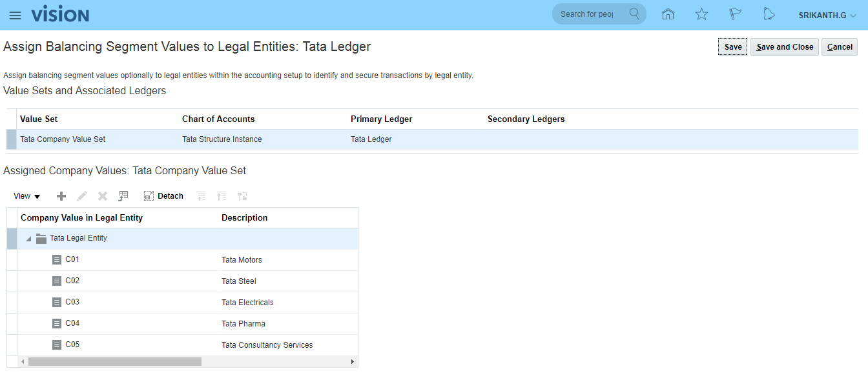The image size is (868, 380).
Task: Click the horizontal scrollbar right arrow
Action: coord(353,362)
